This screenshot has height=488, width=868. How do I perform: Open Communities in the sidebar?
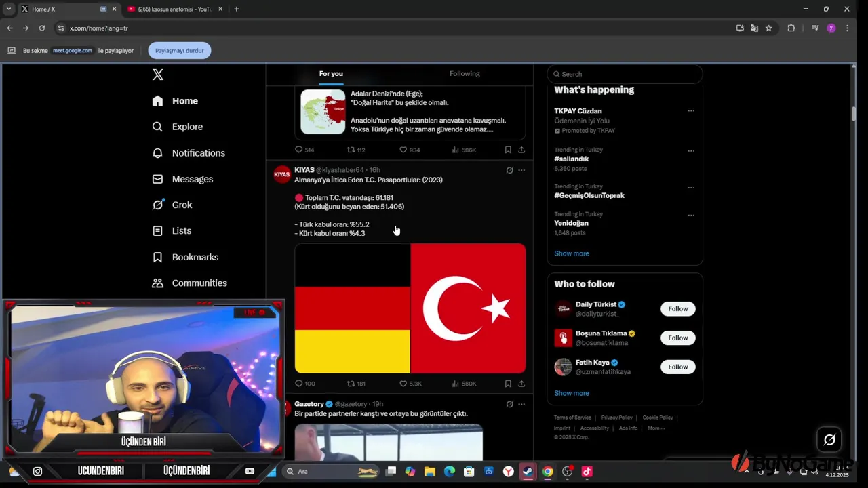tap(189, 283)
